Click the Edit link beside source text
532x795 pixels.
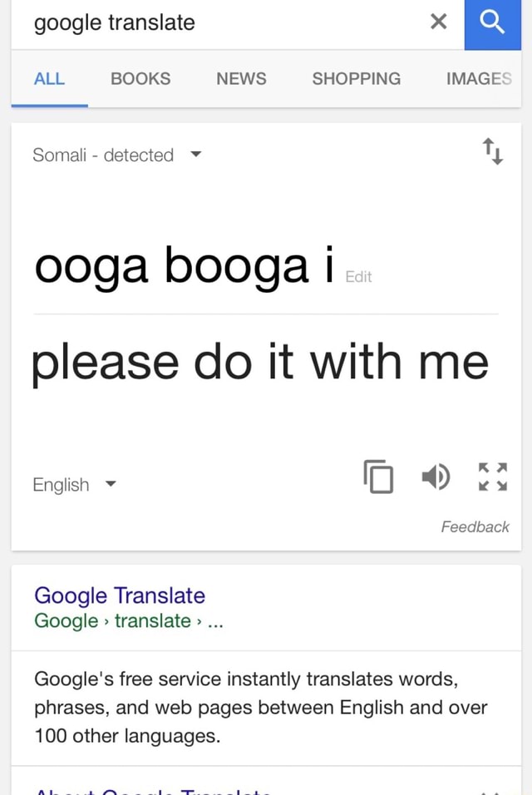point(357,277)
